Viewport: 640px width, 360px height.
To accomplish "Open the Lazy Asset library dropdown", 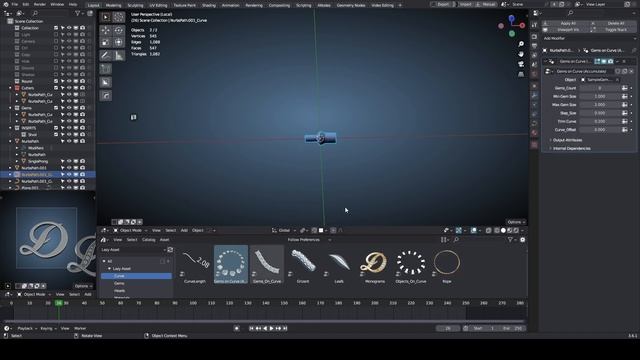I will pyautogui.click(x=133, y=250).
